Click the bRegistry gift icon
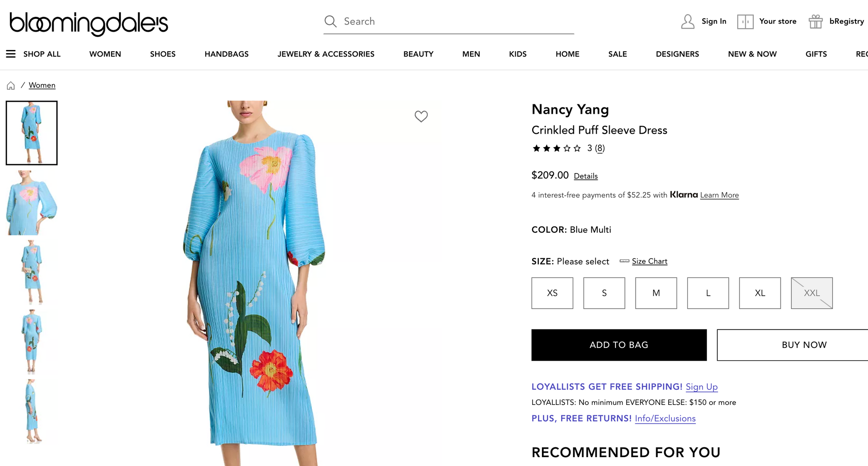The height and width of the screenshot is (466, 868). [815, 21]
